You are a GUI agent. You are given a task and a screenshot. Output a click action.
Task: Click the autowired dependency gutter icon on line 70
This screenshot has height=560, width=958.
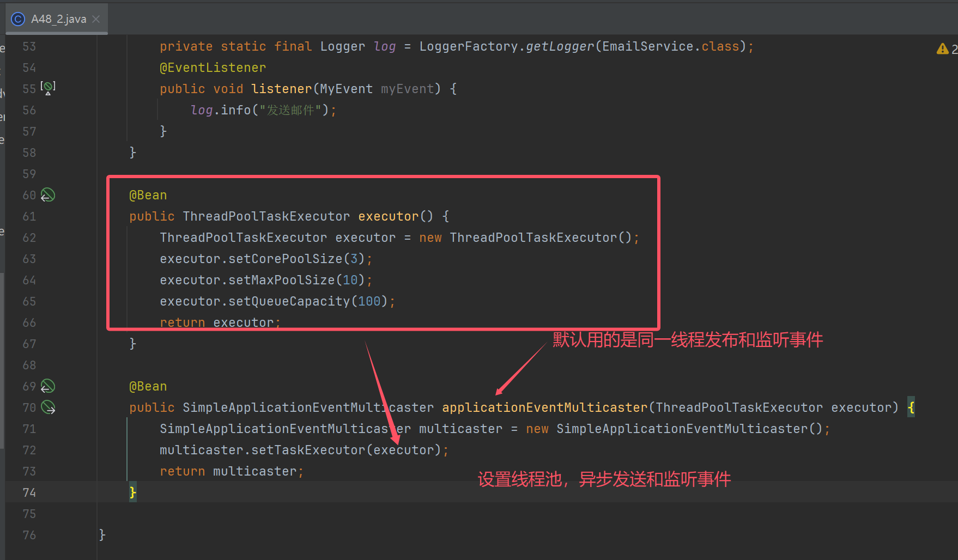[48, 407]
